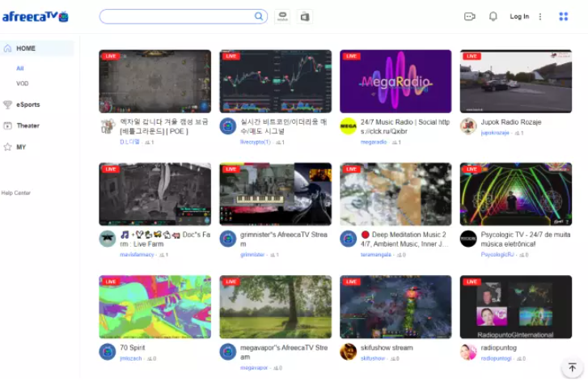Open the notifications bell
The image size is (588, 381).
click(493, 16)
